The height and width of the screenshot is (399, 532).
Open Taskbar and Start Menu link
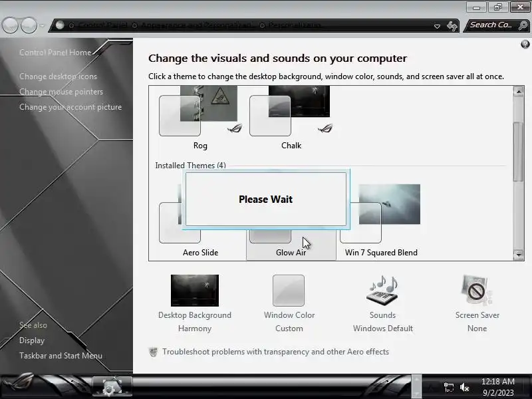(x=61, y=356)
